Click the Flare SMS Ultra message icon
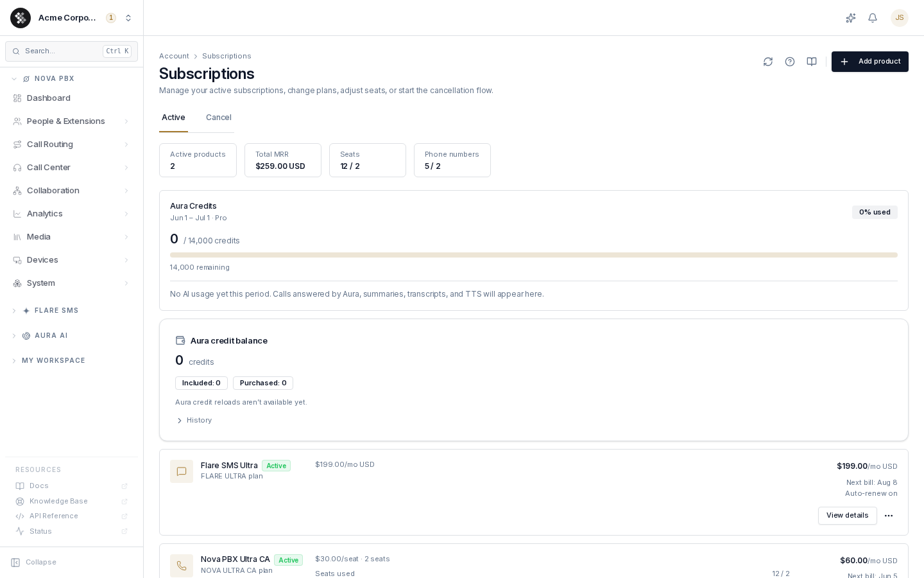Screen dimensions: 924x578 tap(182, 471)
